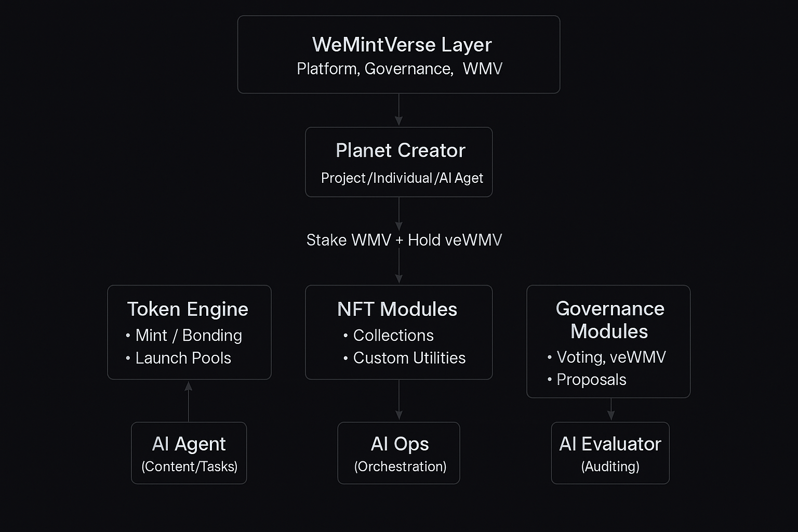Select the Proposals bullet item
This screenshot has height=532, width=798.
(x=591, y=380)
